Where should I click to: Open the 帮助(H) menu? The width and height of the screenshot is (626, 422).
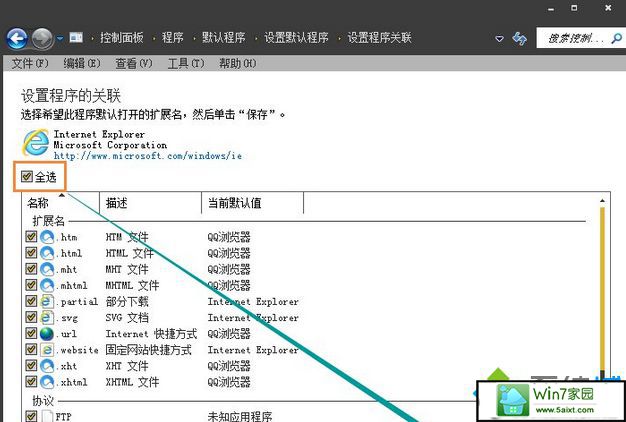[x=238, y=63]
